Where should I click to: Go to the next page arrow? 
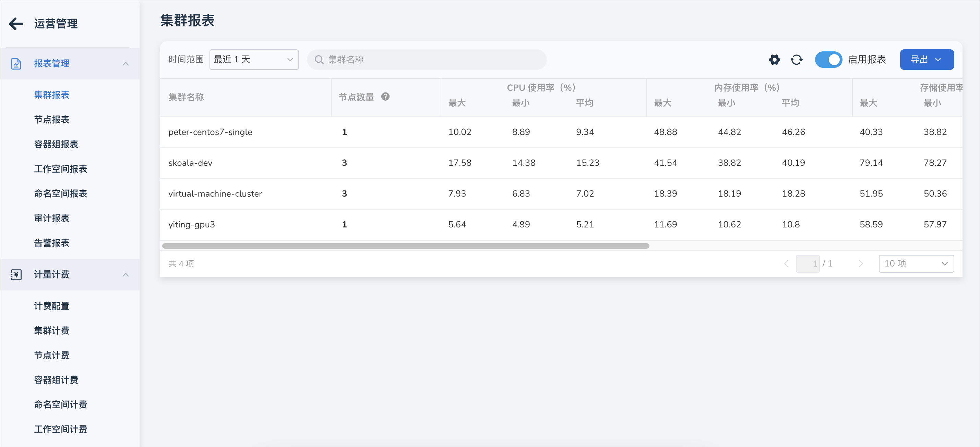tap(861, 263)
